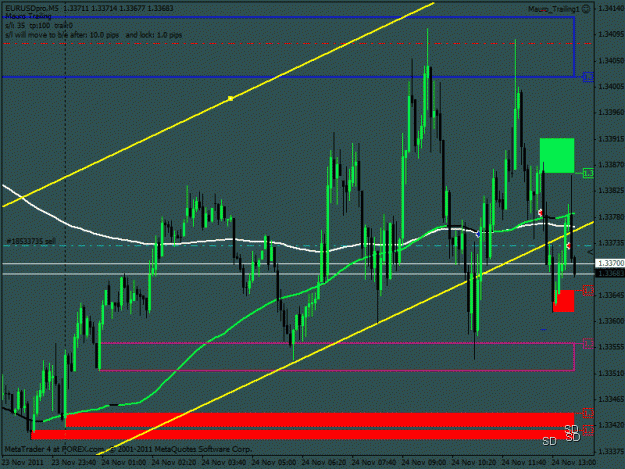Click the 24 Nov 13:00 time label
Screen dimensions: 625x469
[574, 462]
